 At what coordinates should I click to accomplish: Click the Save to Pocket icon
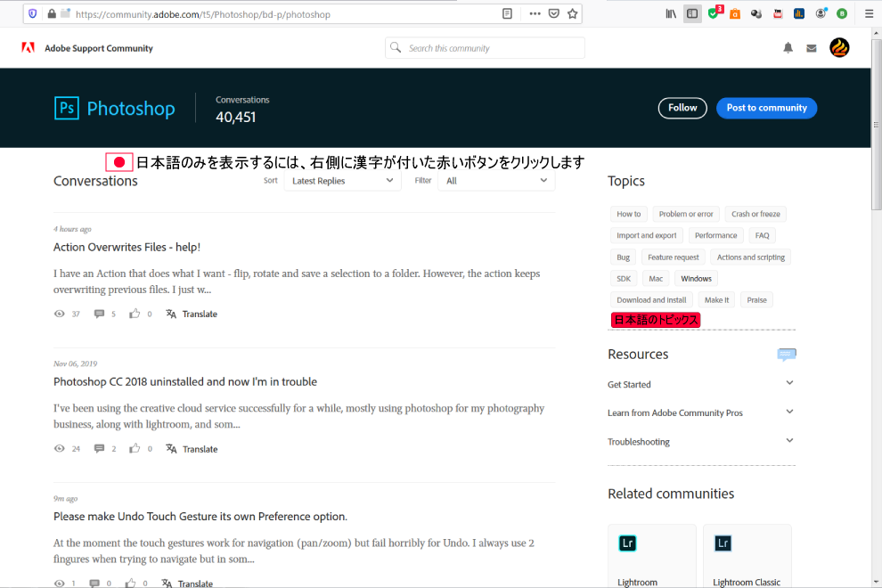[554, 13]
